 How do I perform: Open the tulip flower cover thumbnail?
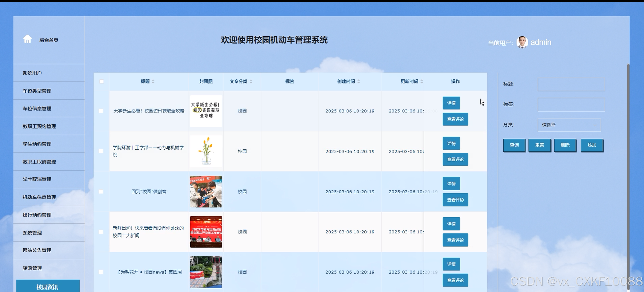coord(206,151)
